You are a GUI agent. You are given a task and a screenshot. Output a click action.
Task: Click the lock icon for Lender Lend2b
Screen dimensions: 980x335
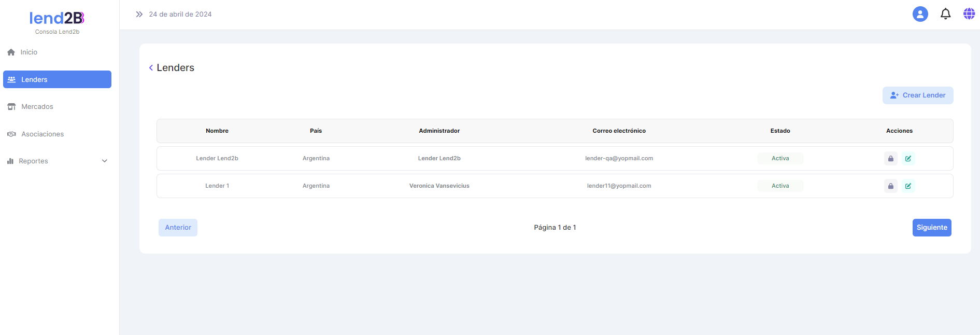coord(890,159)
